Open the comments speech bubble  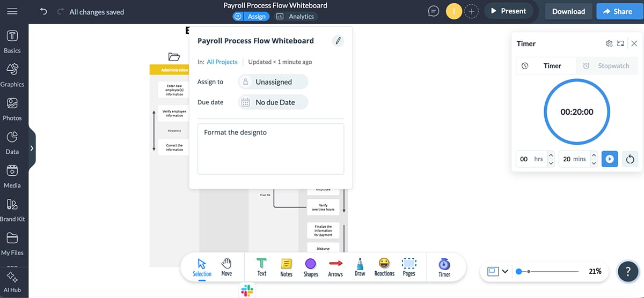coord(434,11)
